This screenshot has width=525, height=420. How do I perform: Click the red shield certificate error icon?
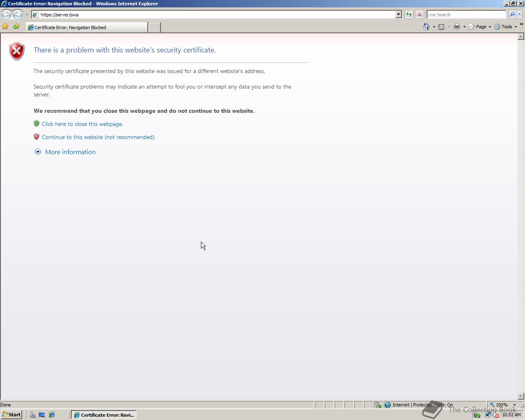(x=17, y=51)
